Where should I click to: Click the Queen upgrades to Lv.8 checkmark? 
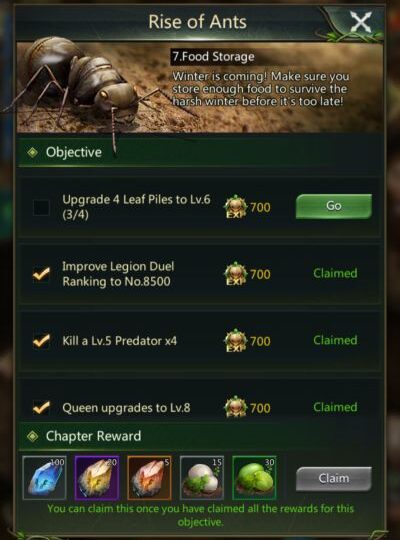click(41, 408)
